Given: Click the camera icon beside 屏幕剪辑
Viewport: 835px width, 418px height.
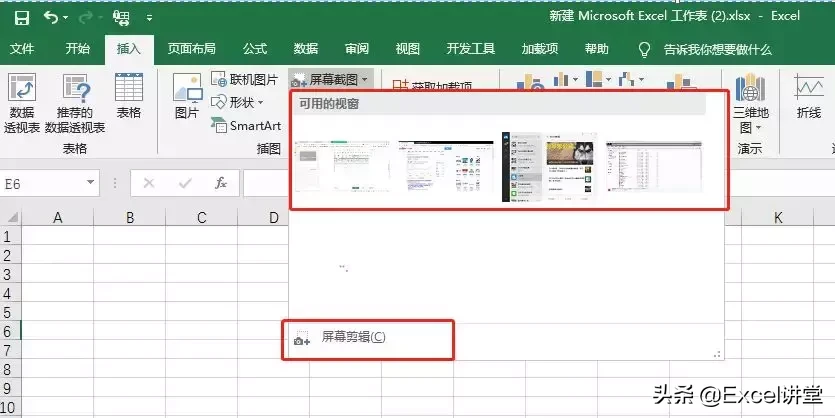Looking at the screenshot, I should click(x=302, y=339).
